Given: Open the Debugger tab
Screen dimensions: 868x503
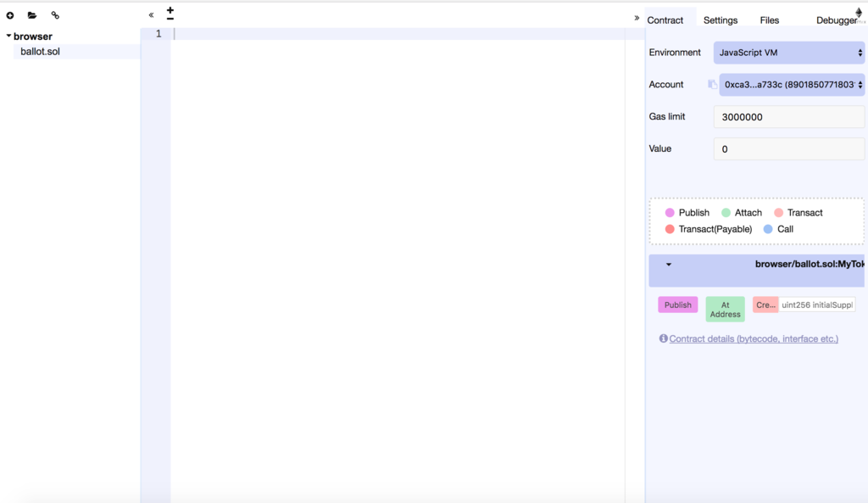Looking at the screenshot, I should pos(836,20).
